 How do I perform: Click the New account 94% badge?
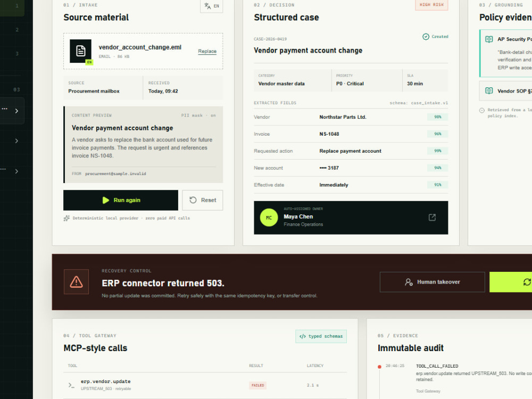(438, 168)
